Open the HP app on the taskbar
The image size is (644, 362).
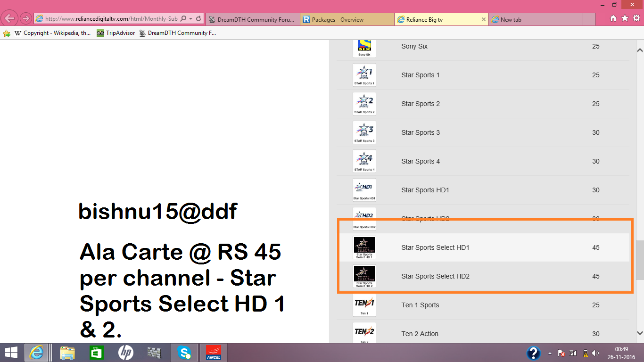(x=125, y=353)
